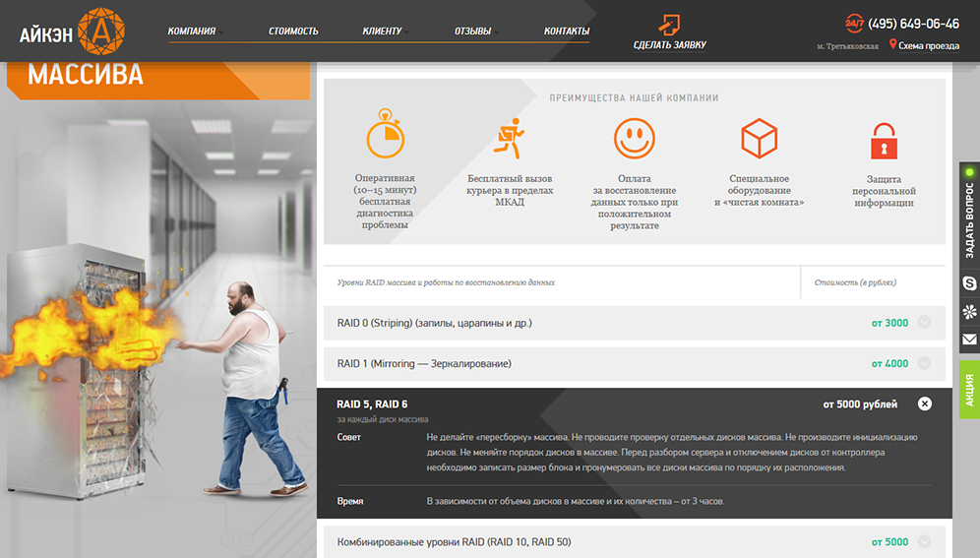980x558 pixels.
Task: Go to the Стоимость page
Action: 293,31
